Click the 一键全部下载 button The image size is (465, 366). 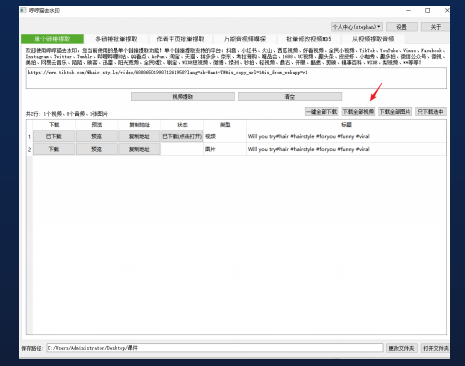pos(322,112)
